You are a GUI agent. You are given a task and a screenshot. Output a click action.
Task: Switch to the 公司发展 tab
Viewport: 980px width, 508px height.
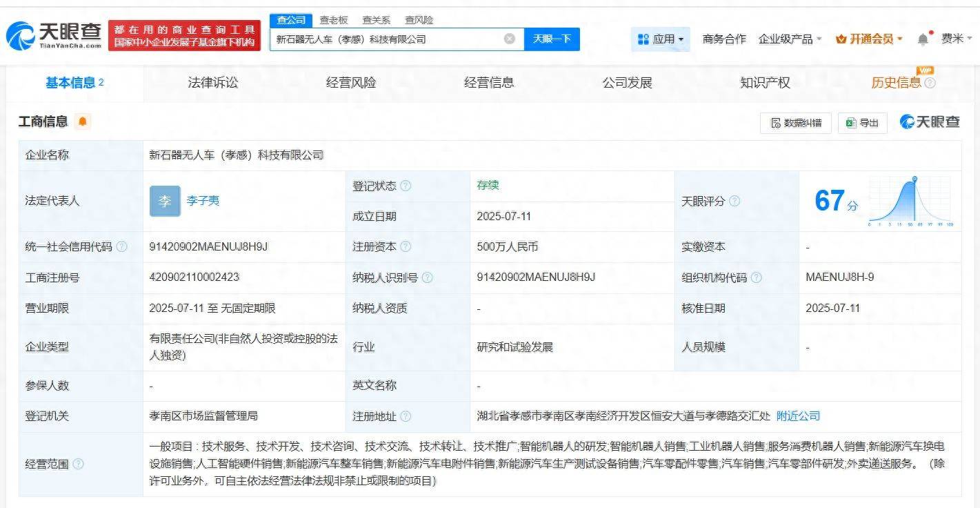(627, 83)
